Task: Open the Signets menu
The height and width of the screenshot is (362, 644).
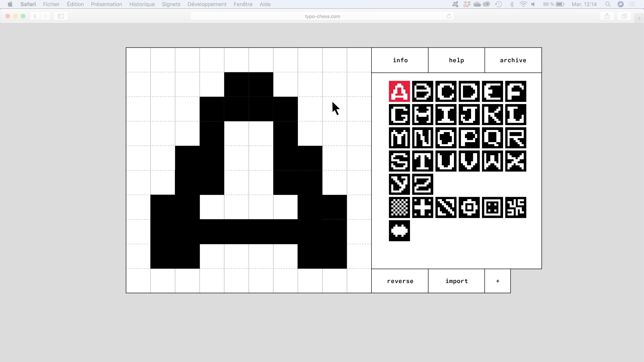Action: click(x=171, y=4)
